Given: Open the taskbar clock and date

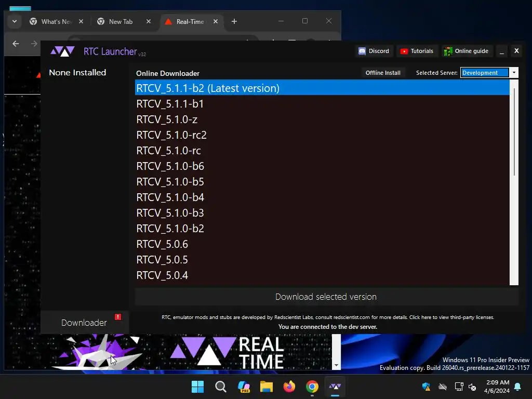Looking at the screenshot, I should (x=497, y=387).
